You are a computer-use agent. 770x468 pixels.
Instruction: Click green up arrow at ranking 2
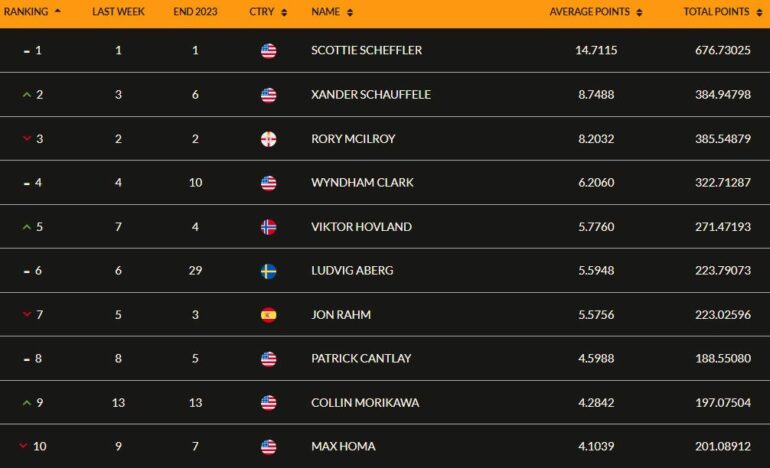pyautogui.click(x=27, y=95)
